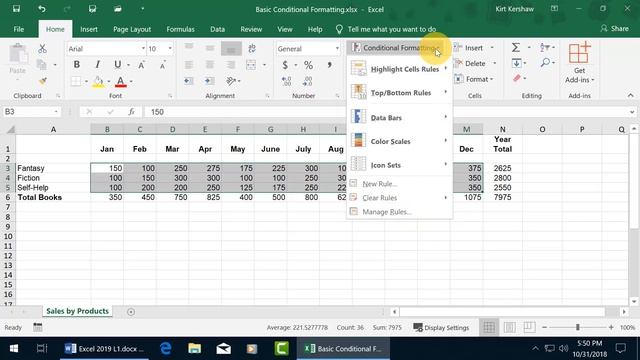
Task: Open the Color Scales submenu
Action: (x=399, y=141)
